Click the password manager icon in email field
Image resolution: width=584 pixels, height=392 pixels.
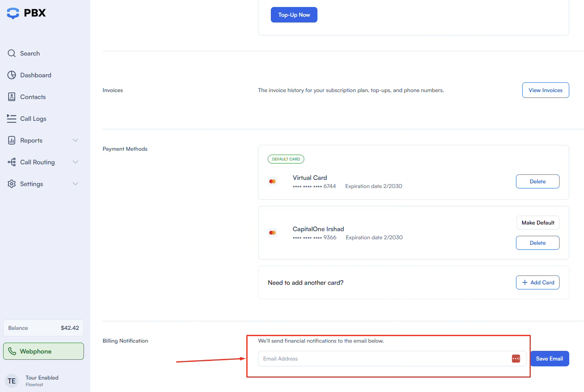tap(516, 359)
